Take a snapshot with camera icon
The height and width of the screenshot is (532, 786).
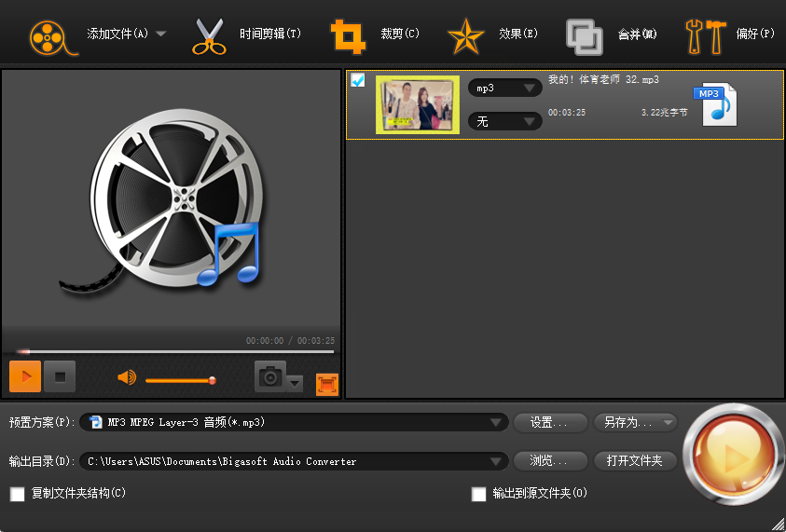point(270,376)
